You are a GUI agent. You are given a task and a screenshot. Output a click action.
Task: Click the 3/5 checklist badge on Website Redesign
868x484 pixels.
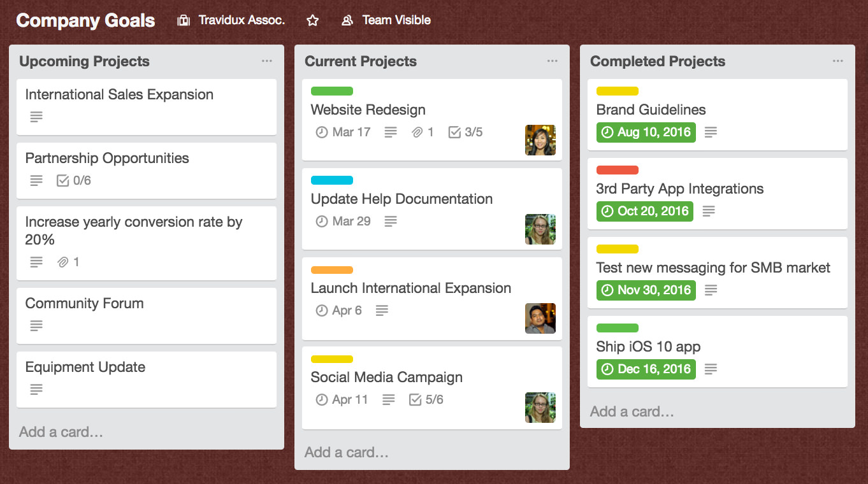click(x=466, y=132)
